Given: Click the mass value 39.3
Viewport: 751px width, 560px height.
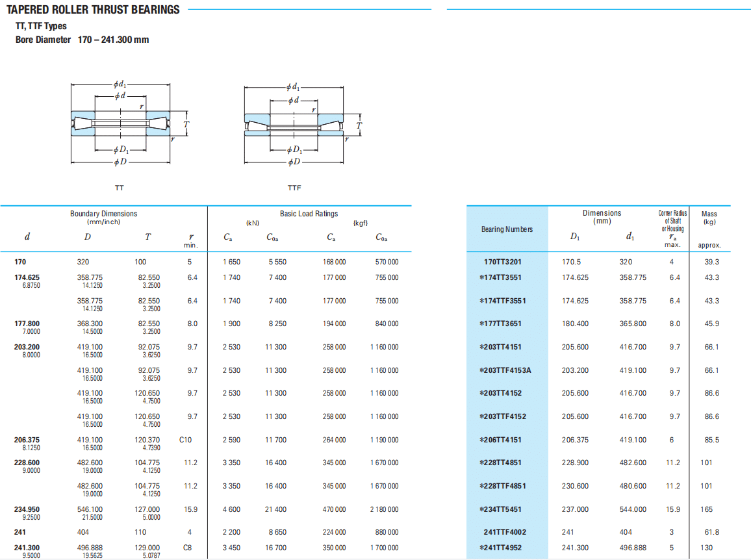Looking at the screenshot, I should click(711, 262).
